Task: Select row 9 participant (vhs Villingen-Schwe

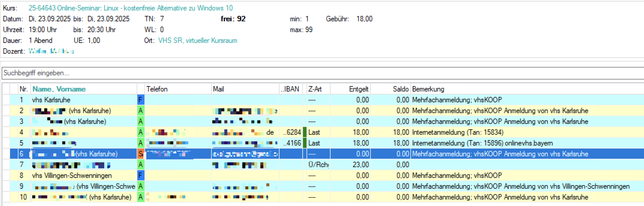Action: (x=83, y=186)
